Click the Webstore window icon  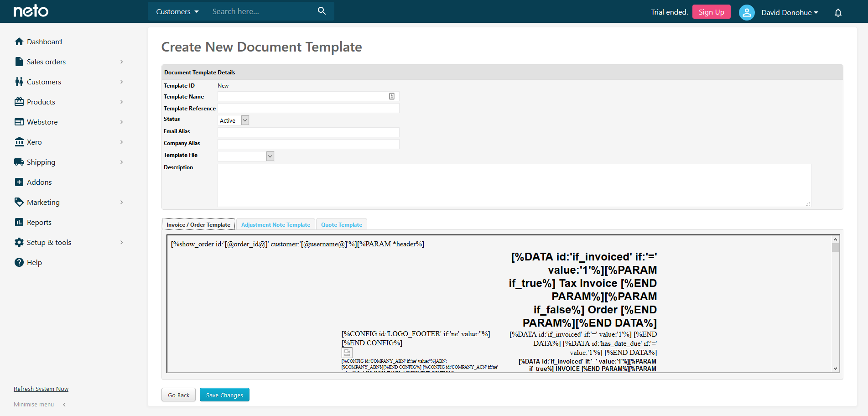click(19, 122)
